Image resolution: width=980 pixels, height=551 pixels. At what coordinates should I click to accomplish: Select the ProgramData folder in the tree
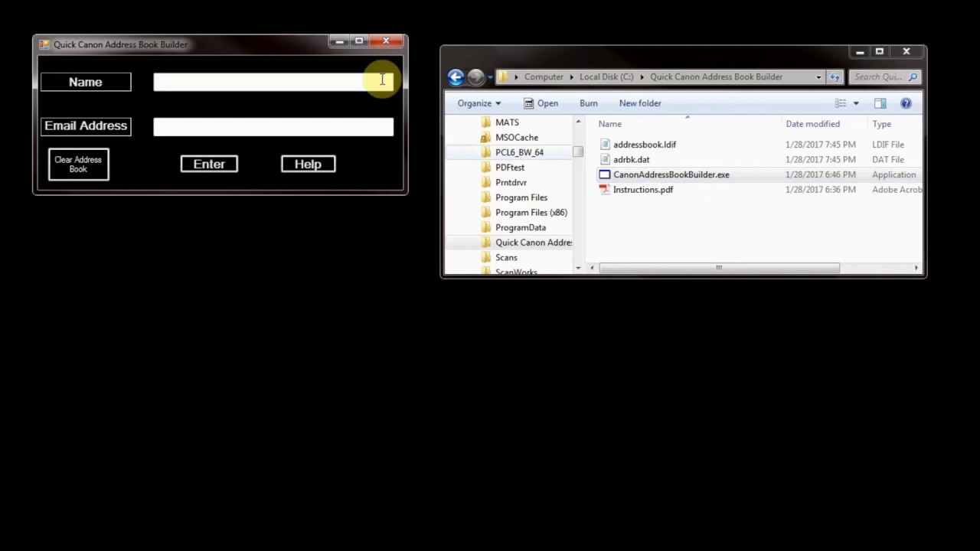coord(520,227)
